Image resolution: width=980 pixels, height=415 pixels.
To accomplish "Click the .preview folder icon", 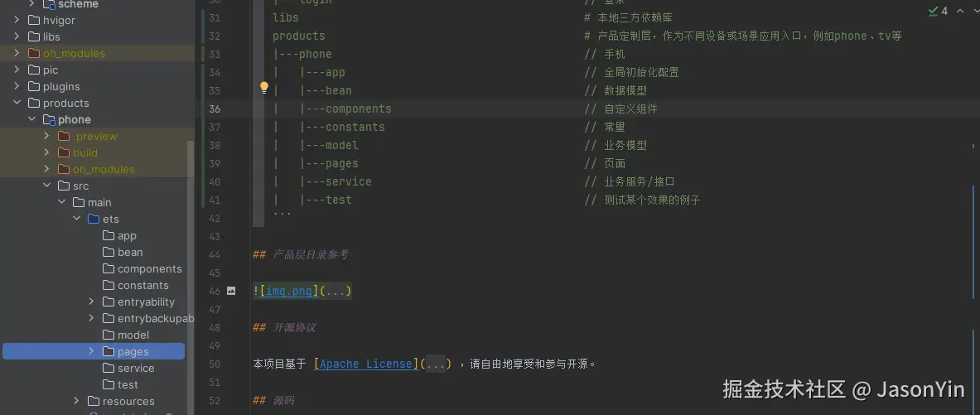I will click(64, 136).
